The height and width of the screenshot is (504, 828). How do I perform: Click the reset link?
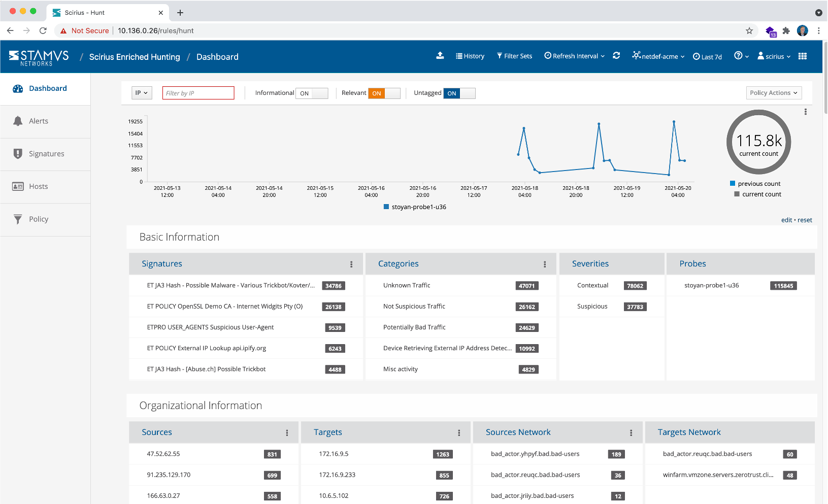[x=805, y=220]
